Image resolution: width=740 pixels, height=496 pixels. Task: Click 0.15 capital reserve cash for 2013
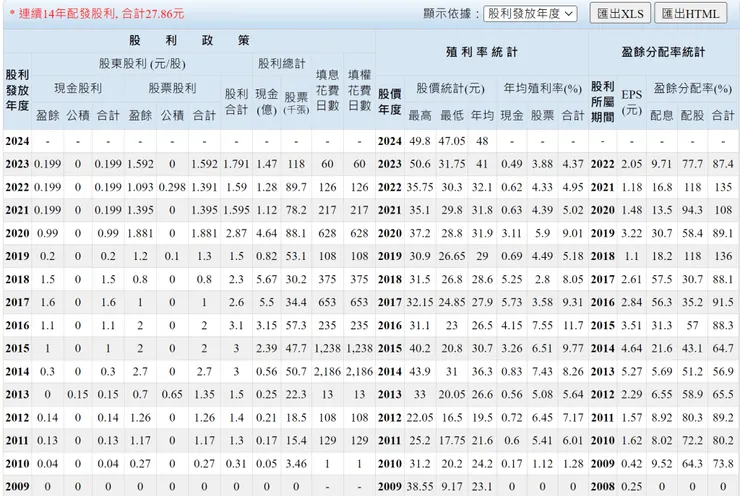pos(77,395)
